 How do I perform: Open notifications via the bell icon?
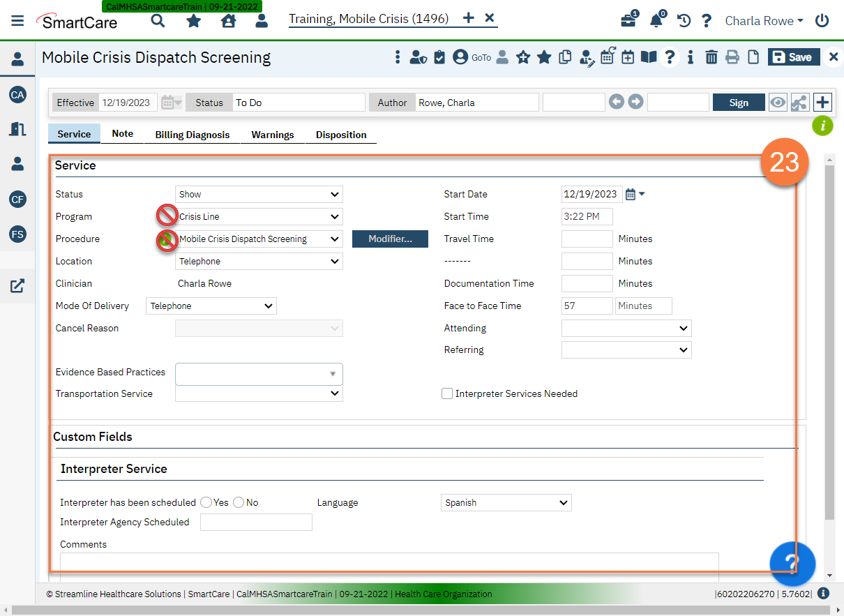click(655, 20)
